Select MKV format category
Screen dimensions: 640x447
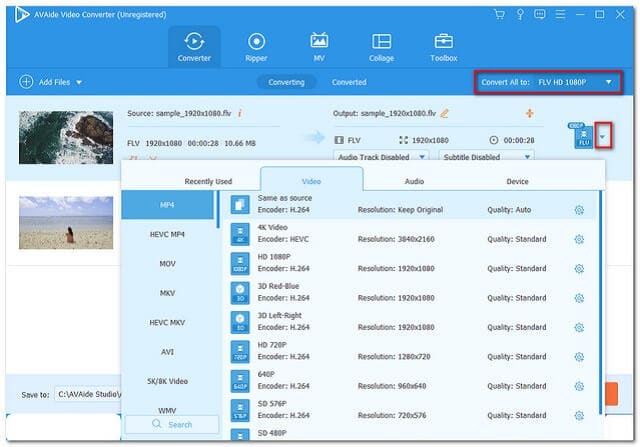coord(167,293)
